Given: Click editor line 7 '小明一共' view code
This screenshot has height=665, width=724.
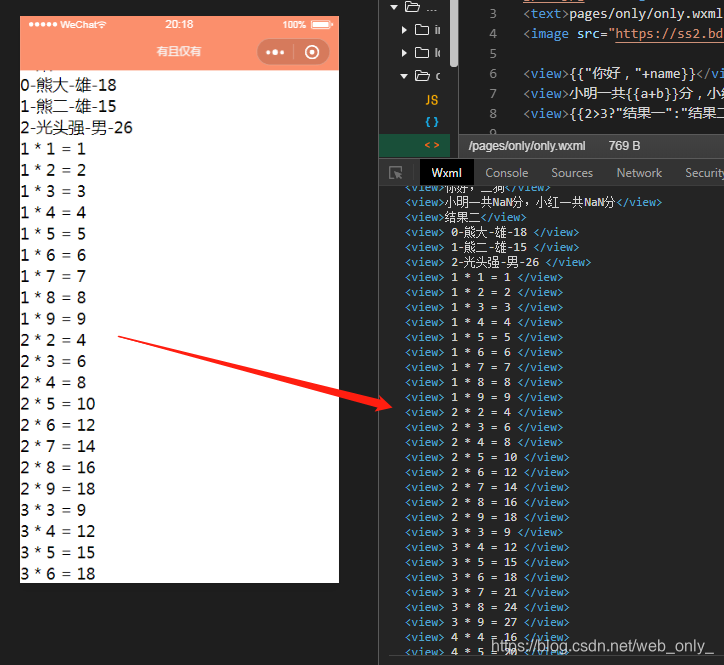Looking at the screenshot, I should click(x=623, y=94).
